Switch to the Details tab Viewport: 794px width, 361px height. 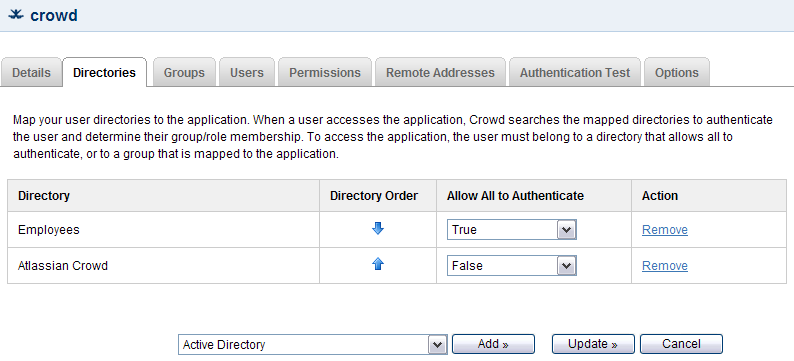click(31, 72)
